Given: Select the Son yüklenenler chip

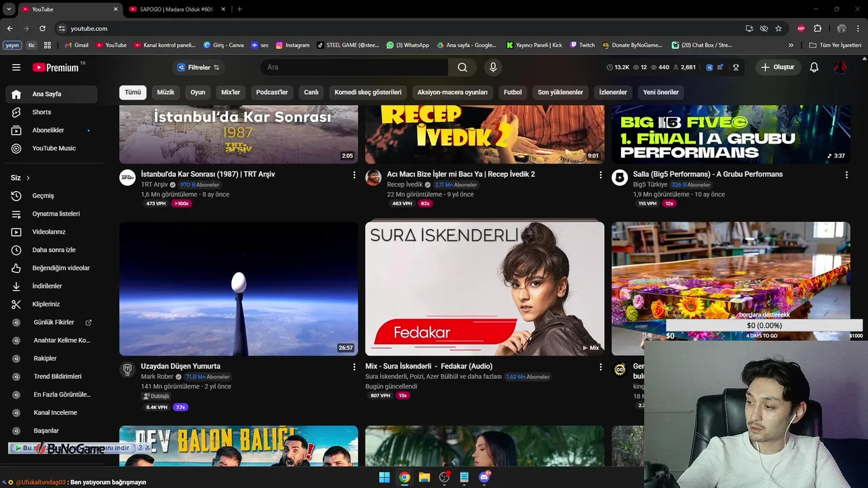Looking at the screenshot, I should 560,92.
